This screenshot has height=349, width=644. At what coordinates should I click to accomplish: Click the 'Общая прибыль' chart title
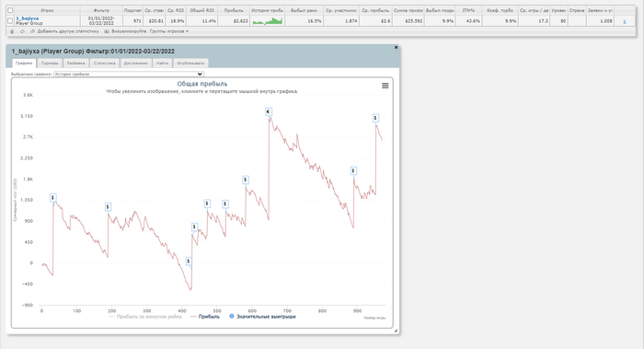coord(202,84)
